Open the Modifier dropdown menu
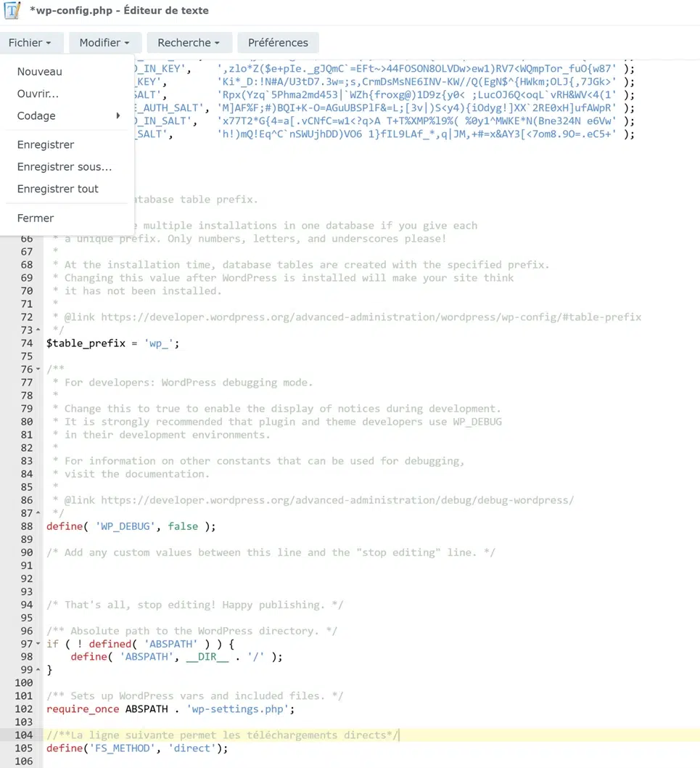Image resolution: width=700 pixels, height=768 pixels. coord(104,43)
